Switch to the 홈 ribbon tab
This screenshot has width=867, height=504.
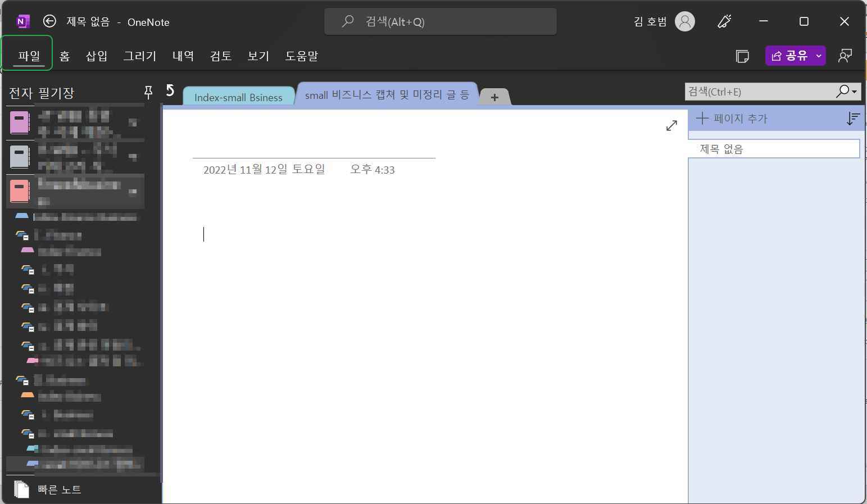pos(65,56)
